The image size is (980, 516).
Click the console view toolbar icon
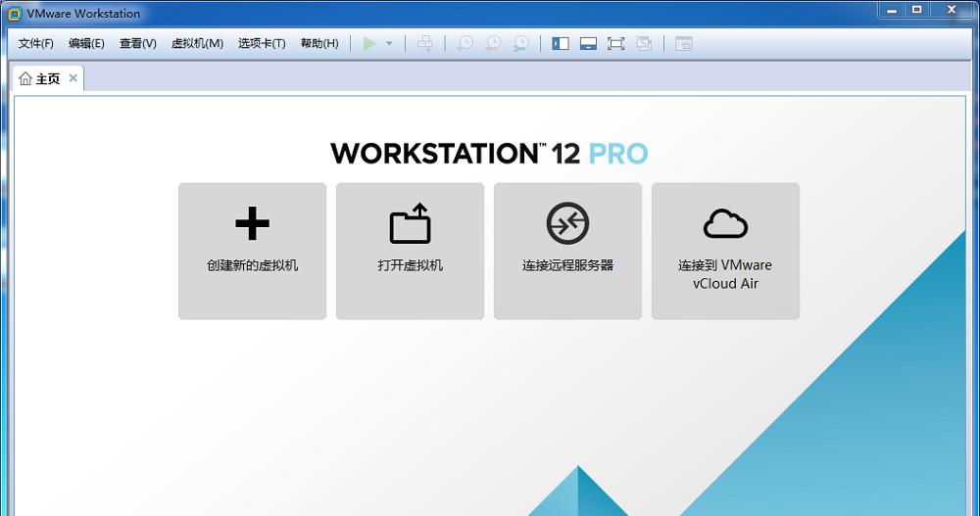coord(684,43)
